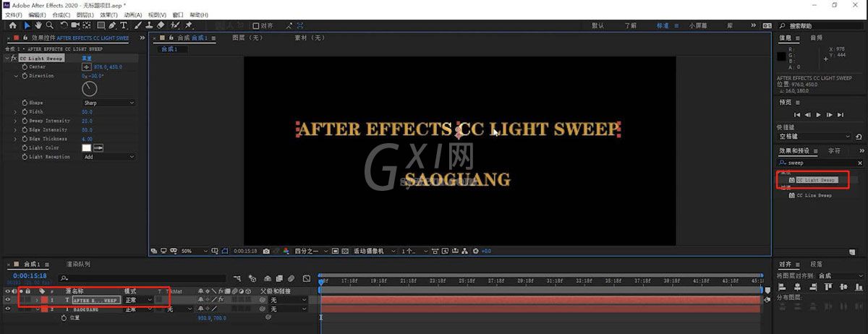Select CC Line Sweep effect in list
The height and width of the screenshot is (334, 868).
pos(814,195)
